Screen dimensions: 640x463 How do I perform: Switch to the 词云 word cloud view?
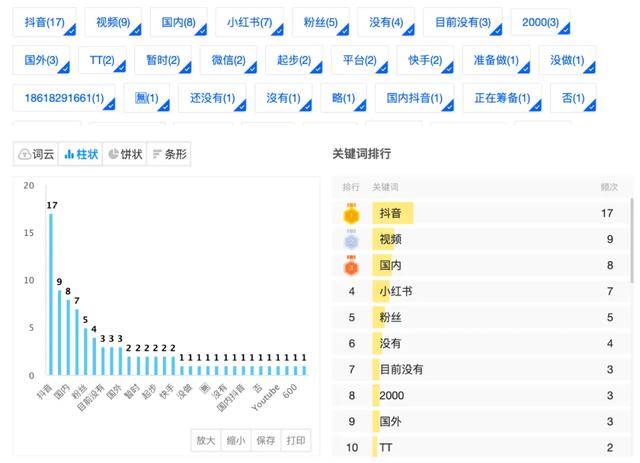(x=36, y=154)
